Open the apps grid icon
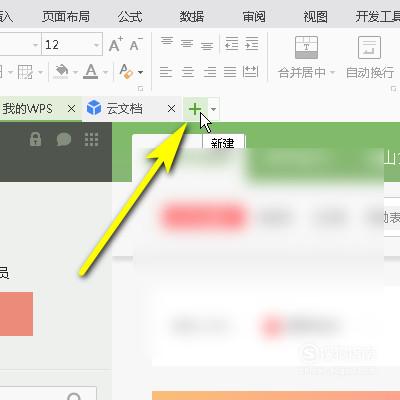400x400 pixels. pos(91,139)
